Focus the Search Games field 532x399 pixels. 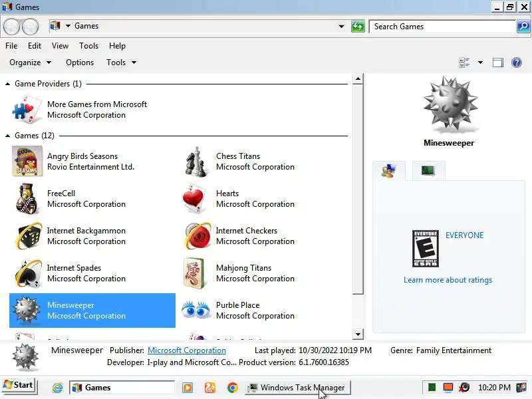pos(442,27)
